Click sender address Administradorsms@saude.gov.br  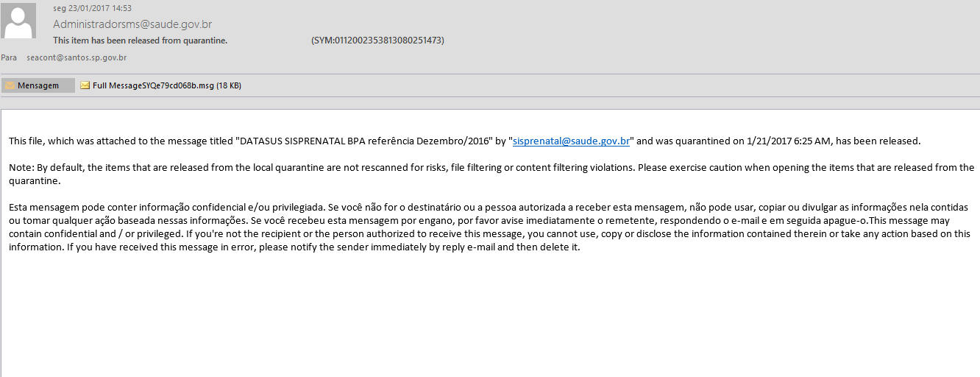pyautogui.click(x=132, y=24)
